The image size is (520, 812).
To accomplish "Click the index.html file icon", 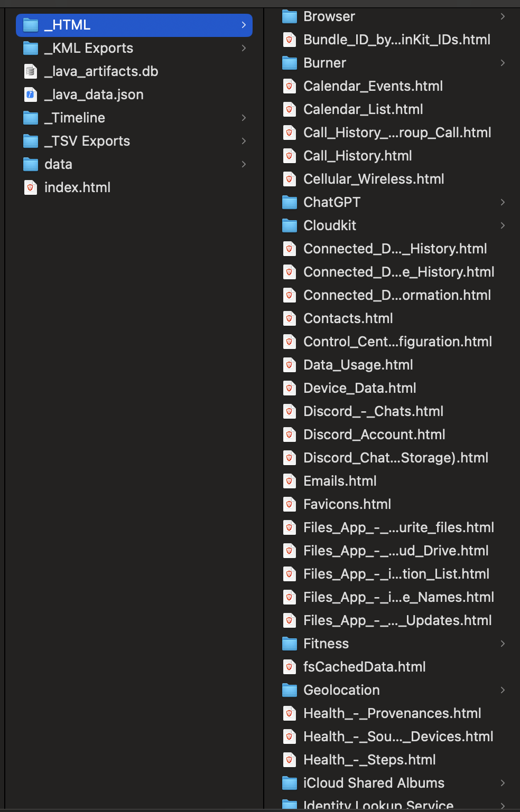I will tap(31, 187).
